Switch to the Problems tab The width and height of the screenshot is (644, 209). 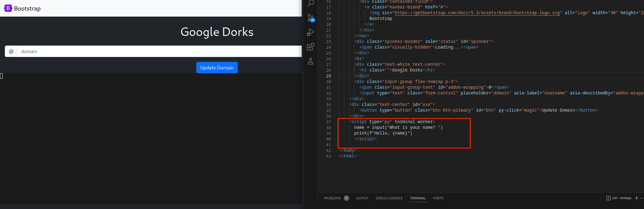[332, 198]
